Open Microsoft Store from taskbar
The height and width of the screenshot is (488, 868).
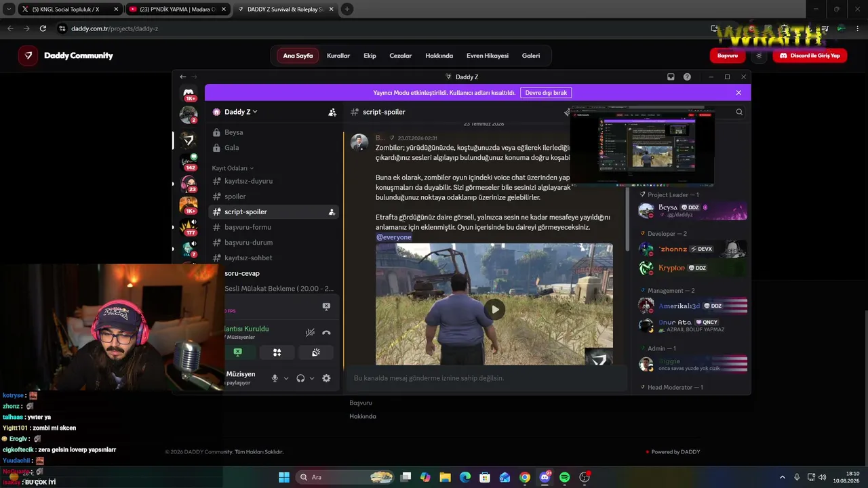(485, 477)
